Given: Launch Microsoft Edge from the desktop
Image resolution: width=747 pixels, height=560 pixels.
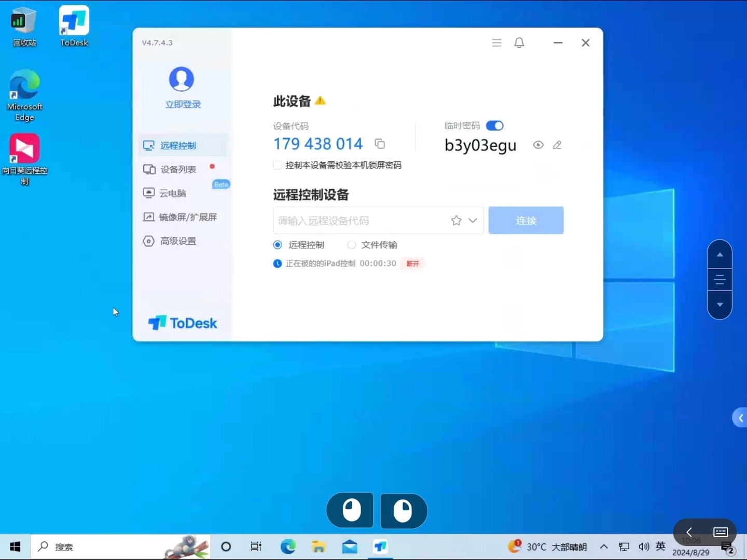Looking at the screenshot, I should [x=24, y=95].
